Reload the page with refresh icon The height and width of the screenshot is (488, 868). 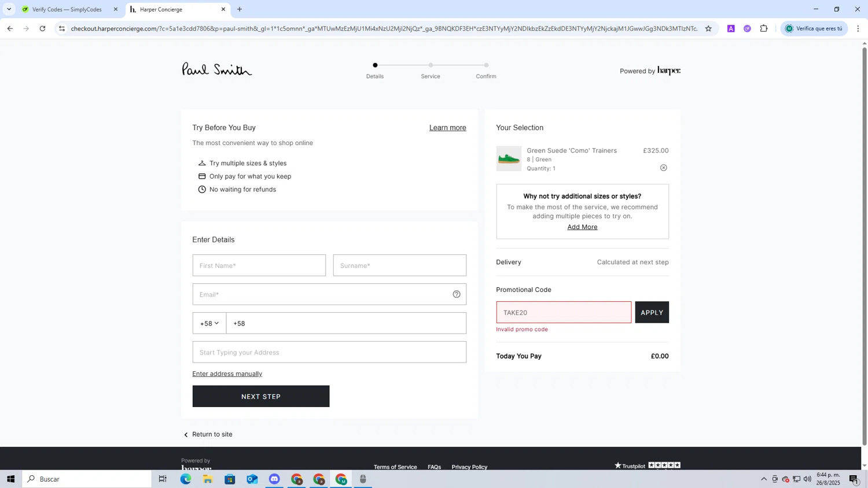tap(42, 28)
